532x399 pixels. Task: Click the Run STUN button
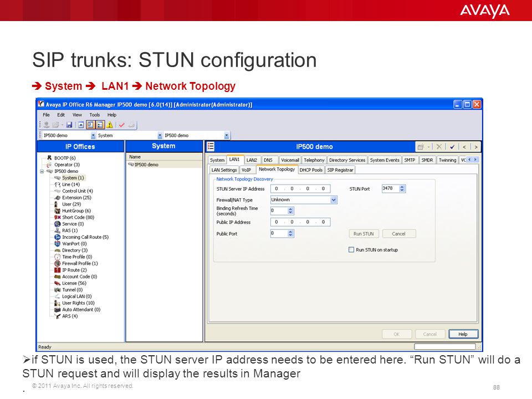pyautogui.click(x=364, y=234)
